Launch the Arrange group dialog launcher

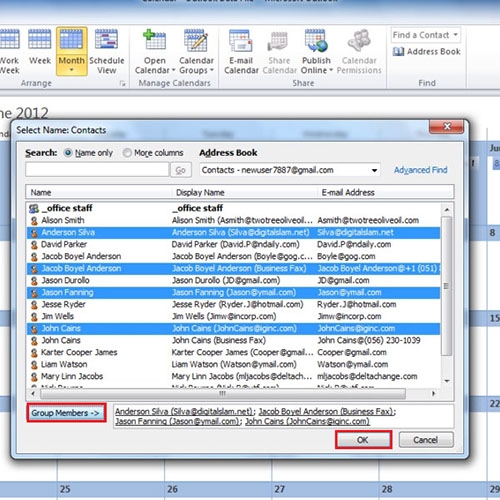coord(122,83)
